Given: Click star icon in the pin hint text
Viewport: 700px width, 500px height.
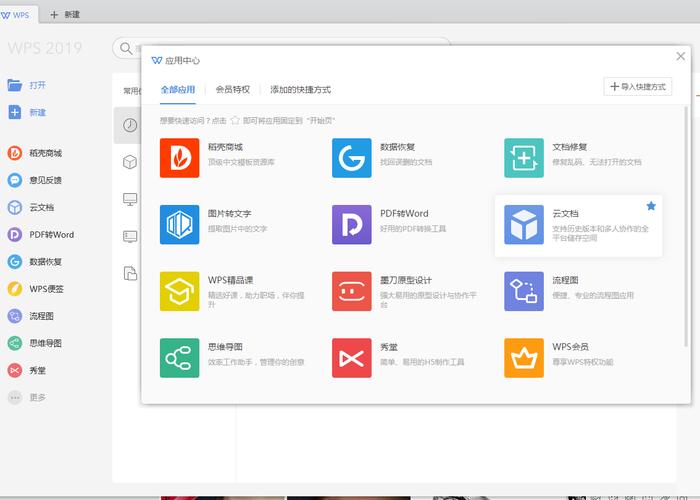Looking at the screenshot, I should click(235, 121).
